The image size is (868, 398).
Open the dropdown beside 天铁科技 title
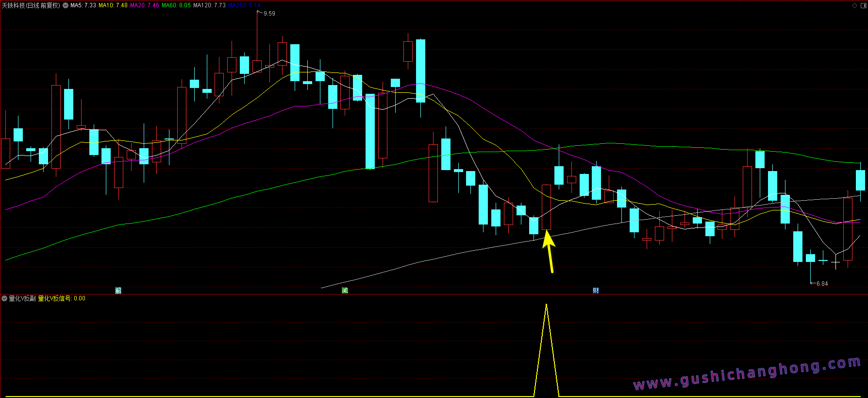66,6
